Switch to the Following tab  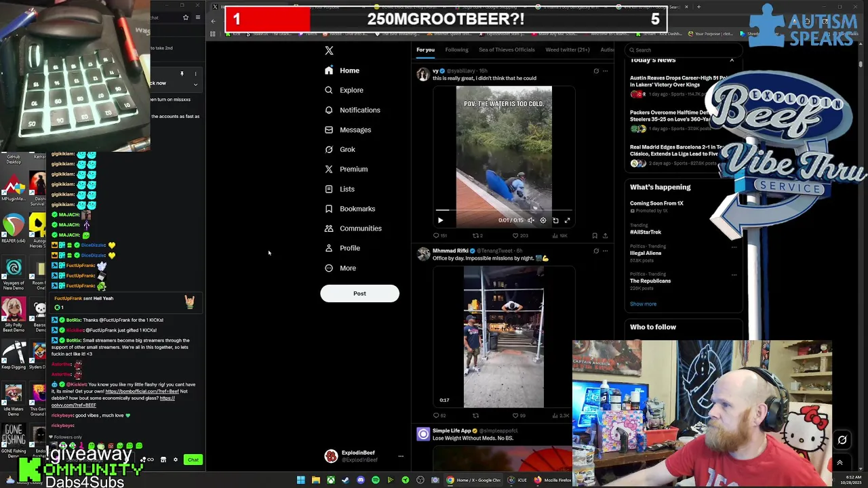456,49
